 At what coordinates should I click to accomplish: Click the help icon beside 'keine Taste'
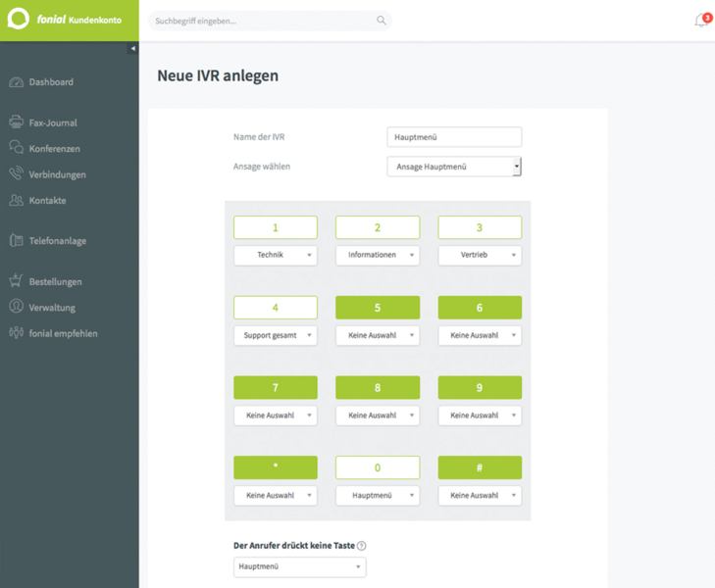tap(362, 546)
